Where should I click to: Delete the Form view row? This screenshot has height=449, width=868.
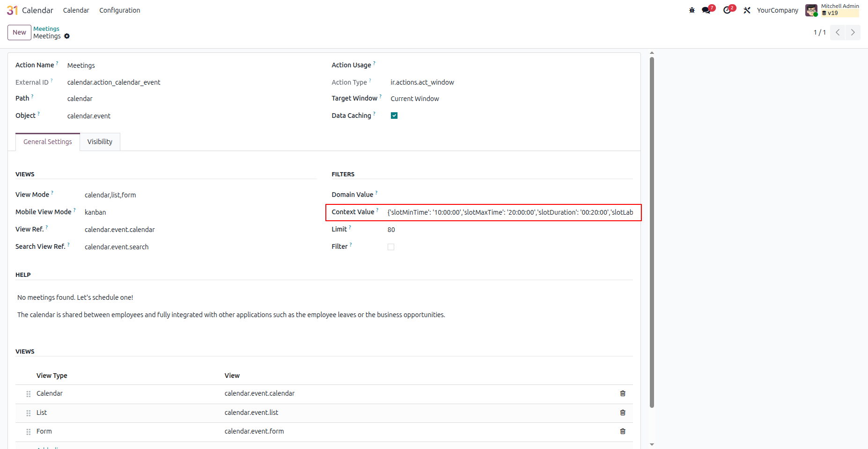click(x=623, y=431)
